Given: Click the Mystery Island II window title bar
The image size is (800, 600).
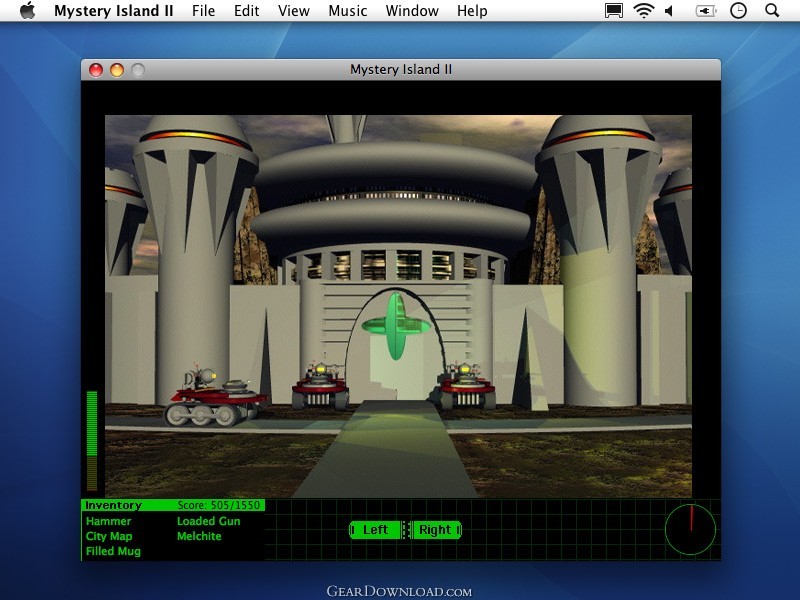Looking at the screenshot, I should (401, 69).
